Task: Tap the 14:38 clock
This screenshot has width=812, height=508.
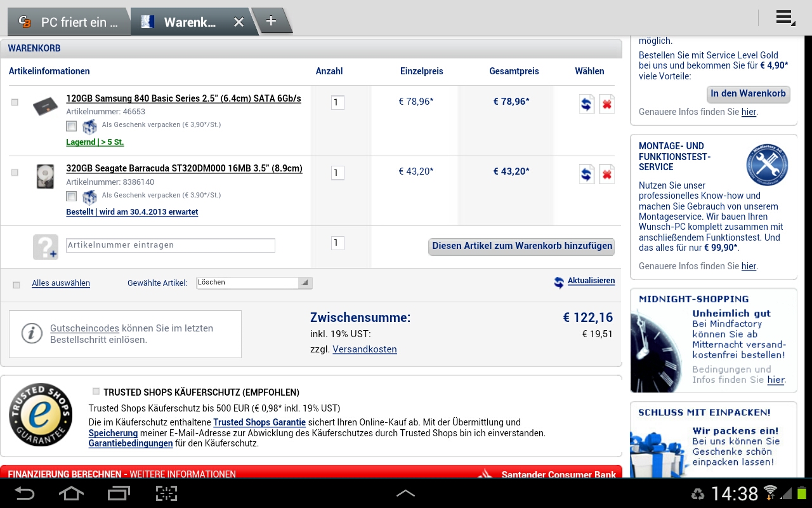Action: click(x=734, y=493)
